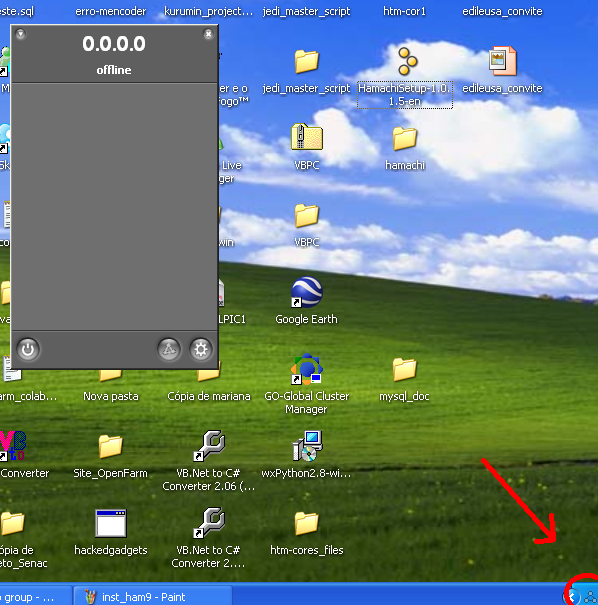Click the 0.0.0.0 address in Hamachi
Screen dimensions: 598x605
pos(114,44)
